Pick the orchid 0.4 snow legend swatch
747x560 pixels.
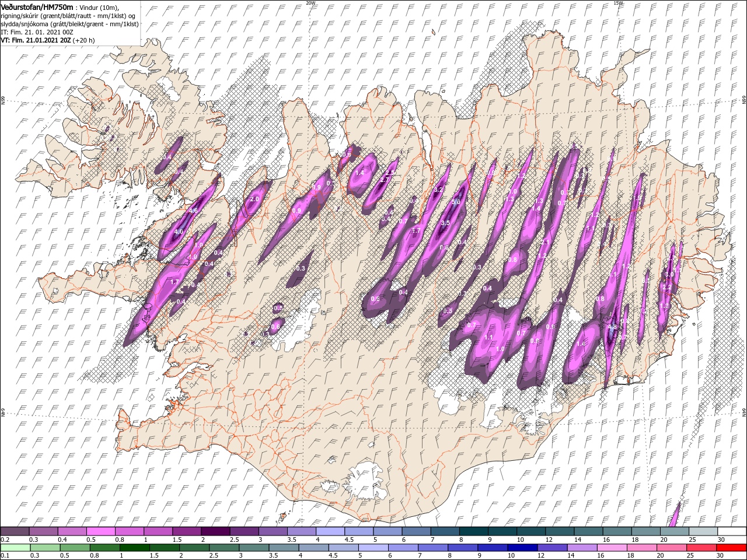pyautogui.click(x=72, y=531)
